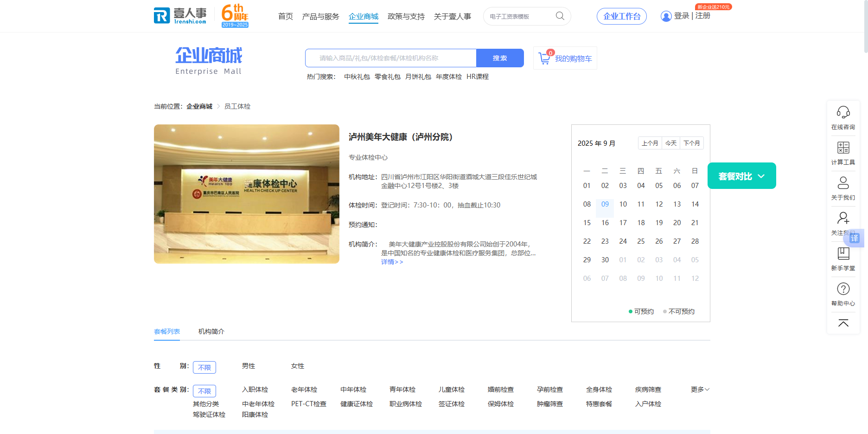Click breadcrumb 企业商城 link
This screenshot has width=868, height=434.
(x=199, y=107)
